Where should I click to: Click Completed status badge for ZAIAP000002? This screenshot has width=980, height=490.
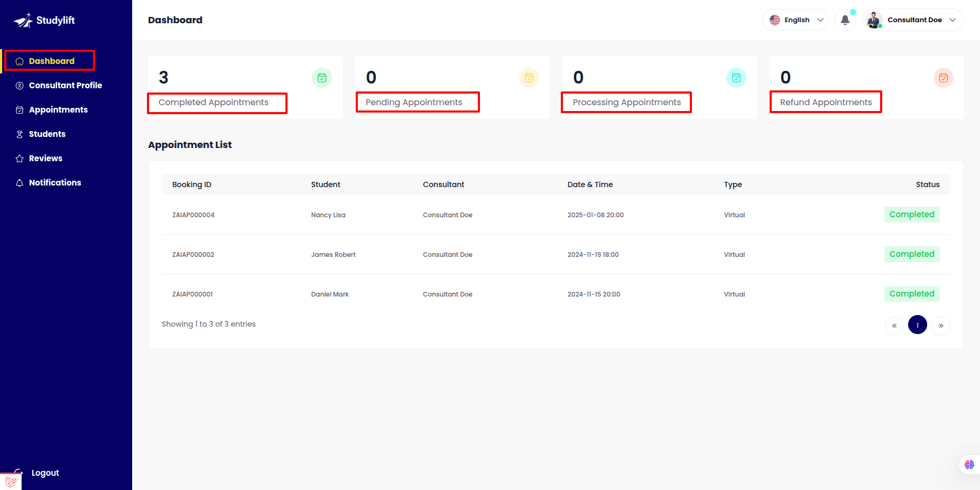(912, 254)
